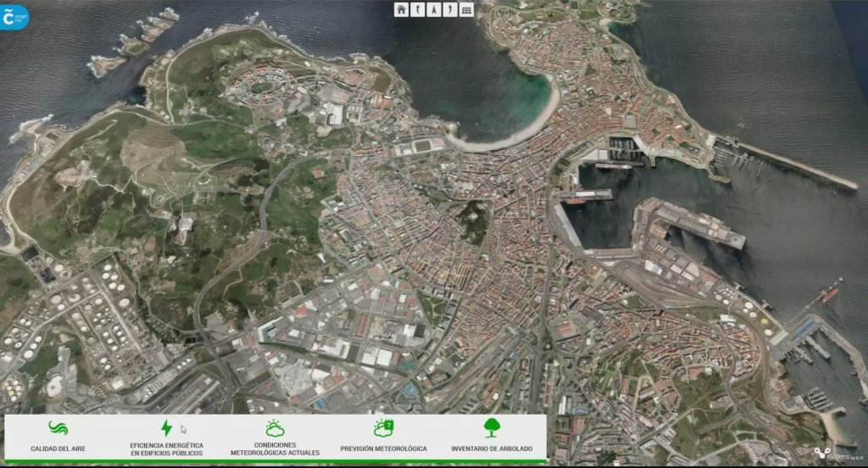This screenshot has width=868, height=468.
Task: Open the Inventario de Arbolado label
Action: [492, 448]
